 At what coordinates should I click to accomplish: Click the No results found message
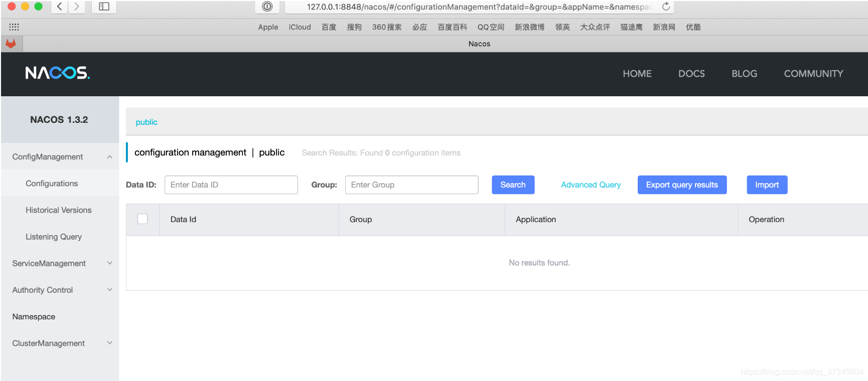539,263
